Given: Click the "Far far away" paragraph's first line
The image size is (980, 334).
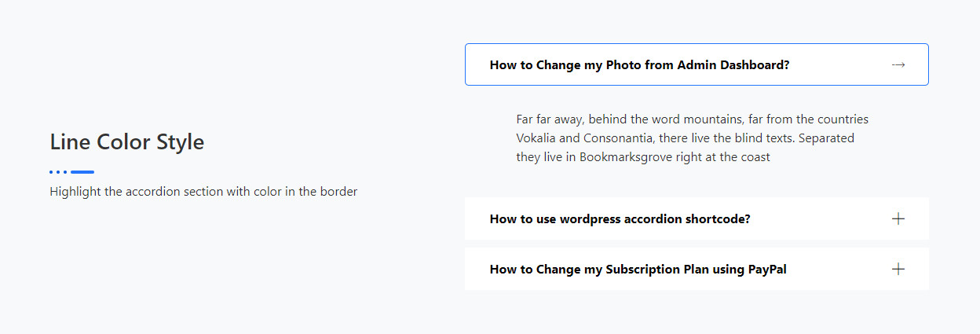Looking at the screenshot, I should point(692,119).
